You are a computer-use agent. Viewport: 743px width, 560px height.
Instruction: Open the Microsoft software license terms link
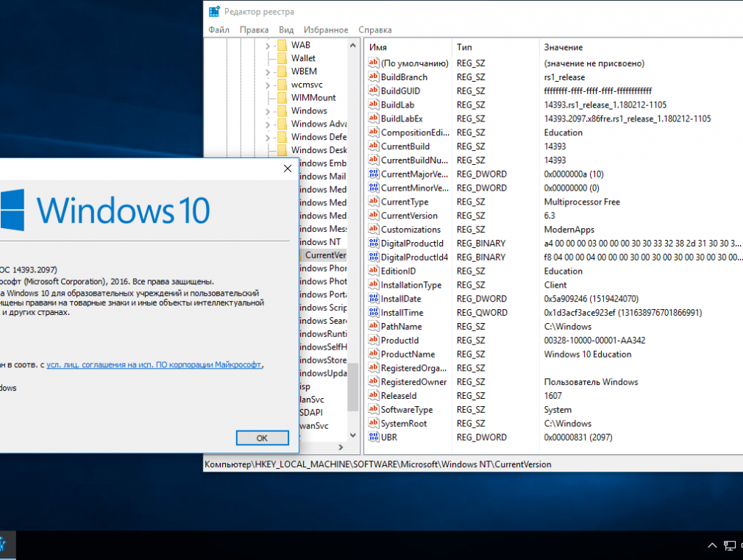coord(154,365)
